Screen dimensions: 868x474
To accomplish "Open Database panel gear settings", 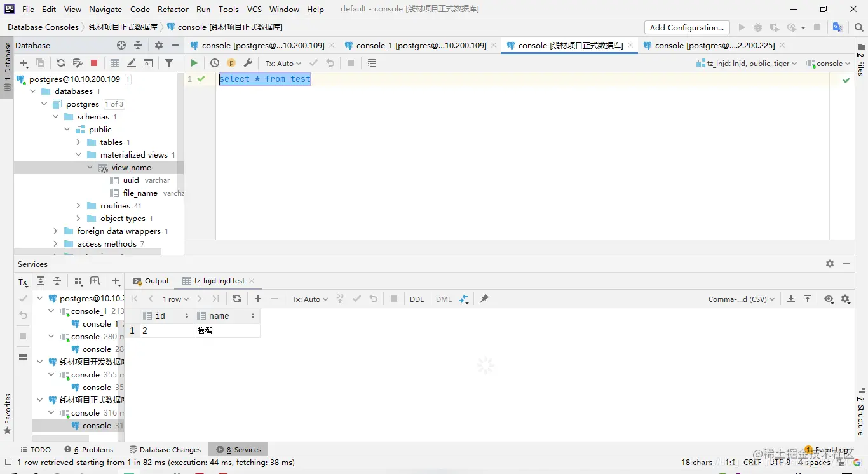I will (x=159, y=45).
